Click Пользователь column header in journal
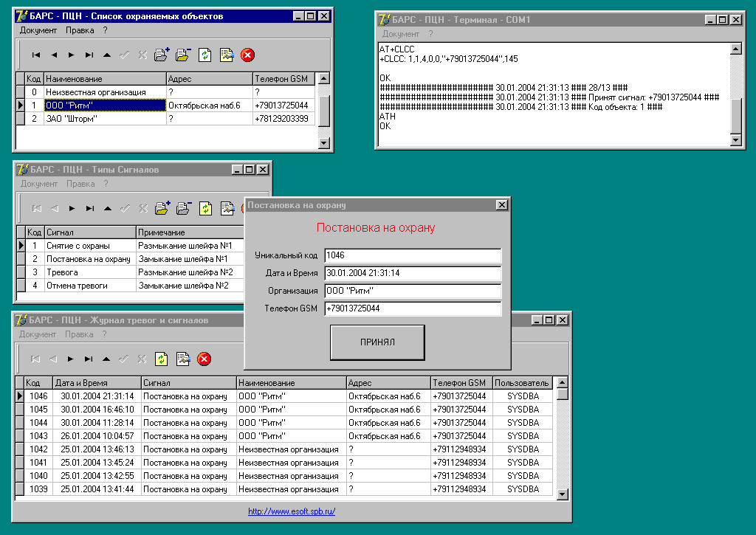This screenshot has height=535, width=756. click(522, 383)
